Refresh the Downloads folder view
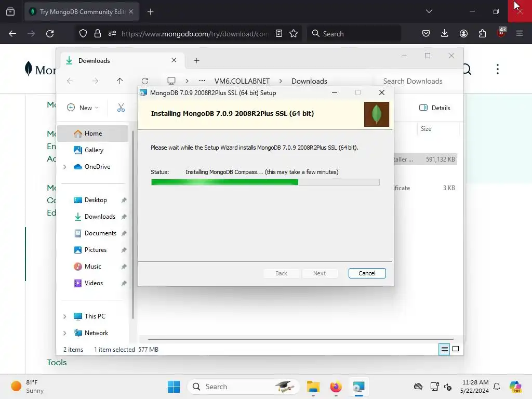Image resolution: width=532 pixels, height=399 pixels. tap(145, 81)
